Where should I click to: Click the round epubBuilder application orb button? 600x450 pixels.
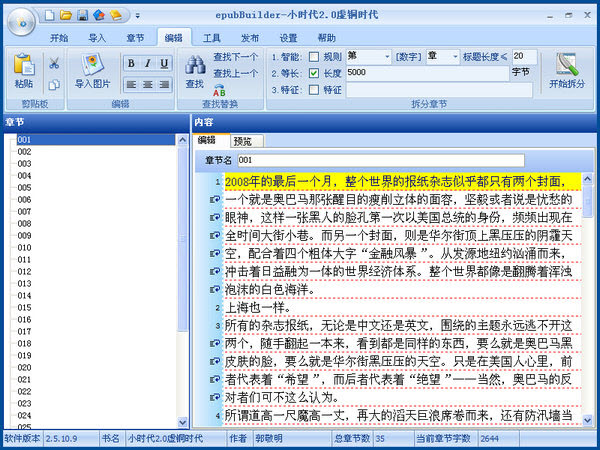(x=21, y=22)
